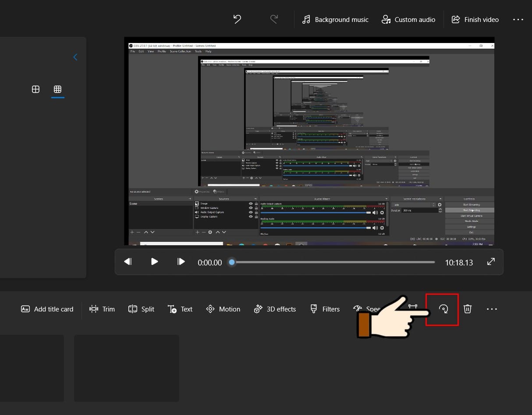Step back one frame
This screenshot has width=532, height=415.
pos(128,262)
